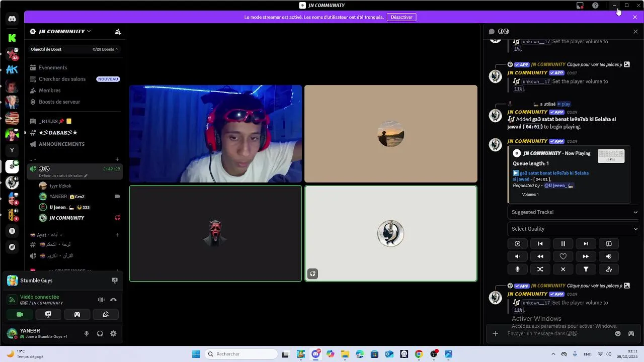644x362 pixels.
Task: Click the plus attachment button in chat
Action: coord(495,333)
